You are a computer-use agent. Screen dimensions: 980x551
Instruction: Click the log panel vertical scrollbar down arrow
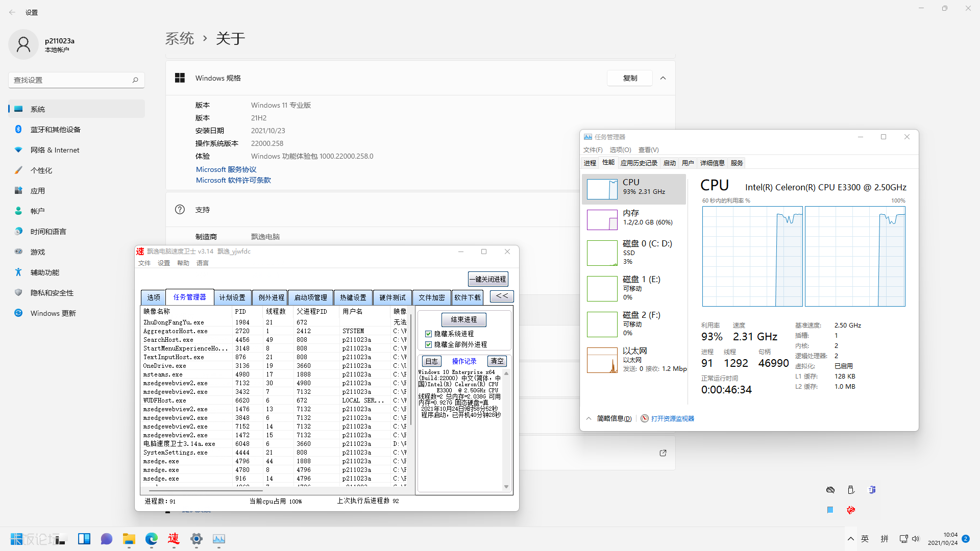pos(506,487)
